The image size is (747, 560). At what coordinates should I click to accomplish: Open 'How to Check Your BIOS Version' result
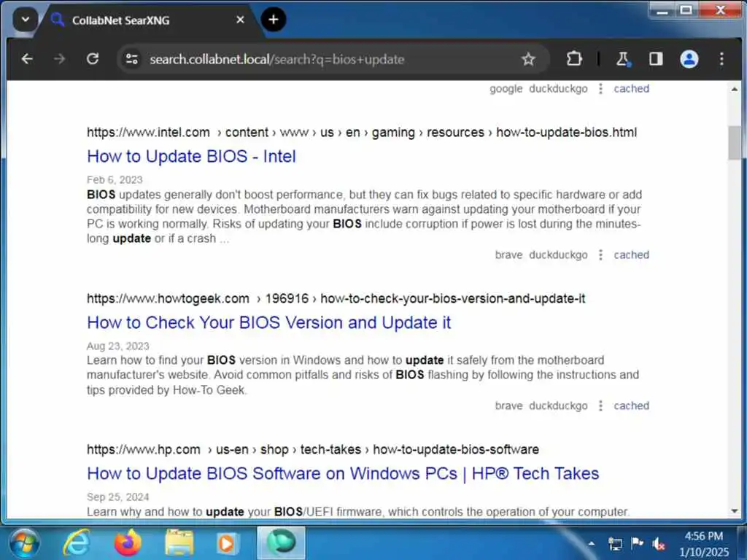pyautogui.click(x=268, y=322)
